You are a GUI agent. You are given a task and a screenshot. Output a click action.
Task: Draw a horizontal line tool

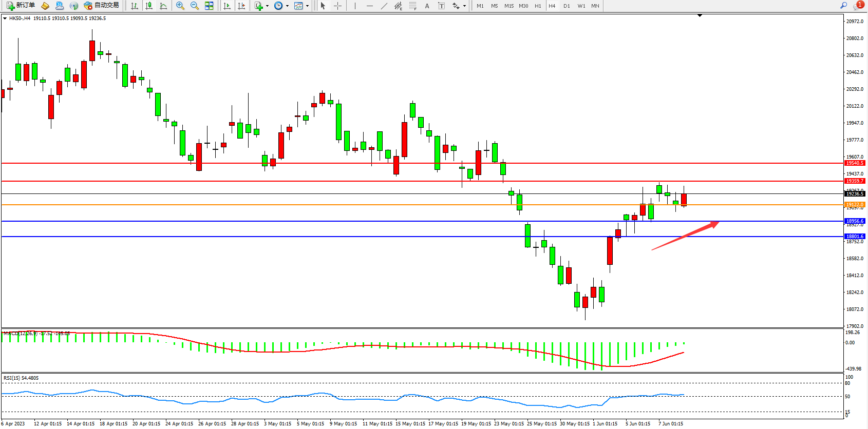[370, 6]
